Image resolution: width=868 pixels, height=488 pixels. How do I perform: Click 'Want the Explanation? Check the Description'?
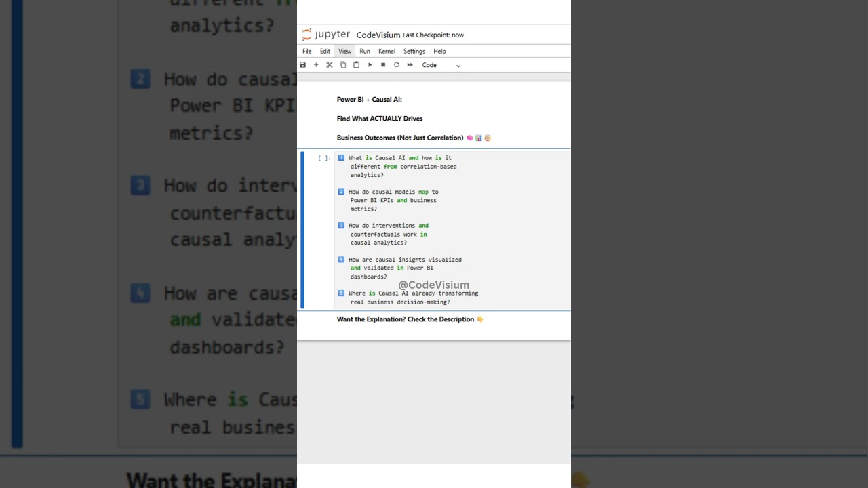410,319
